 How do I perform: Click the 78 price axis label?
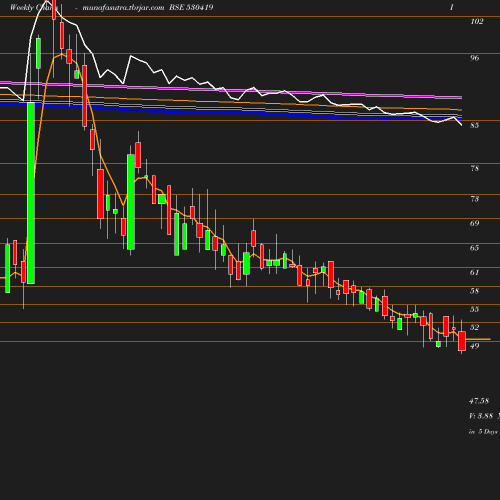[475, 168]
